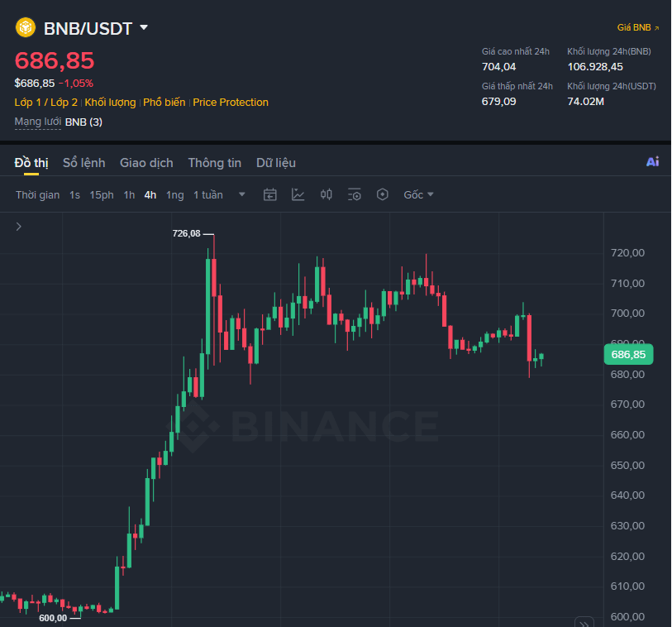Viewport: 672px width, 627px height.
Task: Select the 1 tuần timeframe
Action: pos(208,194)
